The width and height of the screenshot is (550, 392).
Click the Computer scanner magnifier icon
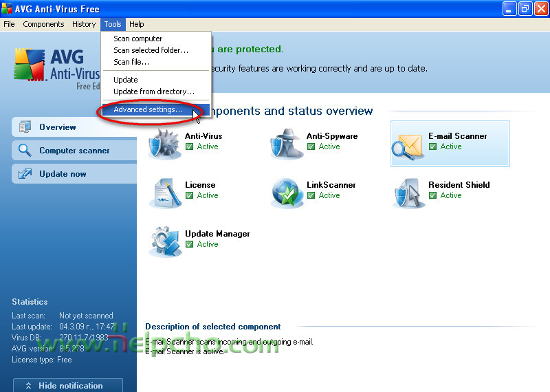pyautogui.click(x=25, y=150)
